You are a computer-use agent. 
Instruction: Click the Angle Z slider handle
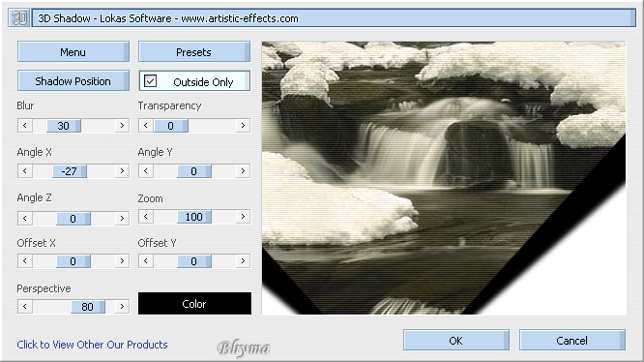(x=73, y=219)
